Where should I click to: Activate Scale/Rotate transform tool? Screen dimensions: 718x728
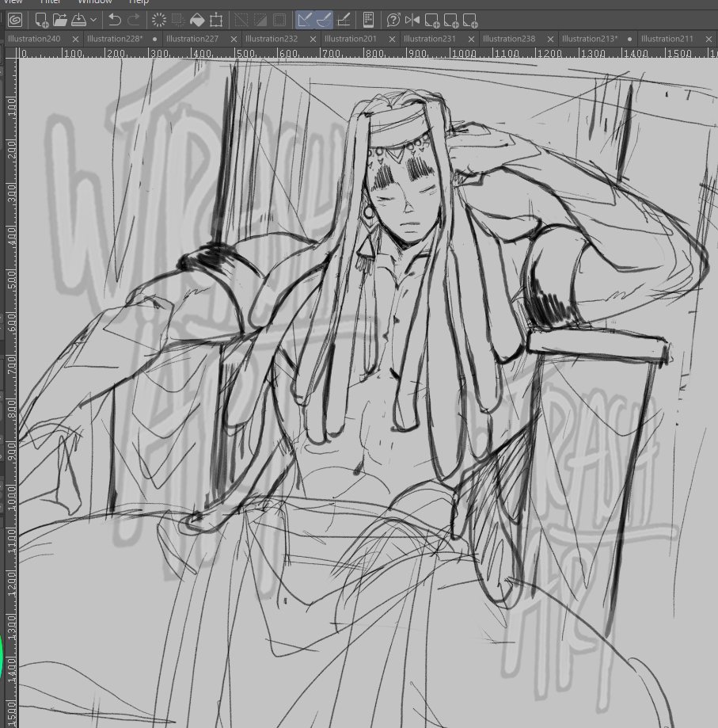point(216,20)
